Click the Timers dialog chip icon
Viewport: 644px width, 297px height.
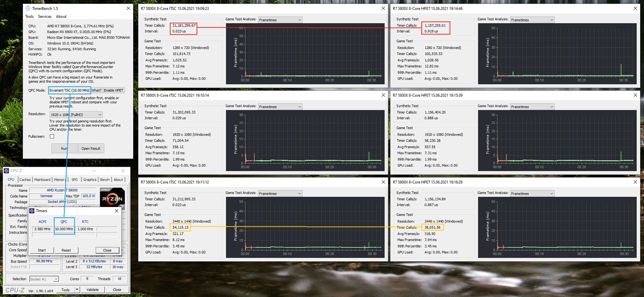(32, 211)
